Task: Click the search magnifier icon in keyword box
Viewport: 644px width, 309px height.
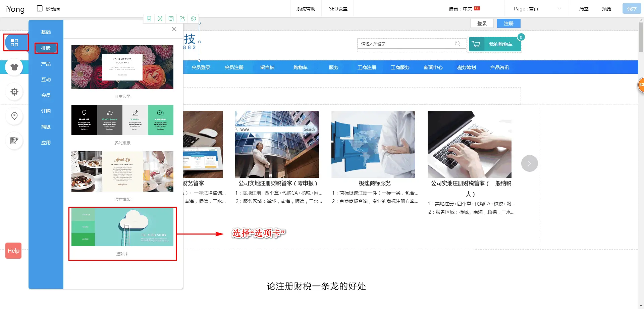Action: [457, 44]
